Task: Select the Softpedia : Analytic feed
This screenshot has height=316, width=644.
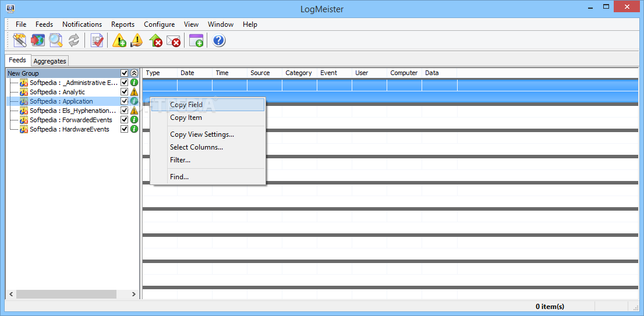Action: coord(57,92)
